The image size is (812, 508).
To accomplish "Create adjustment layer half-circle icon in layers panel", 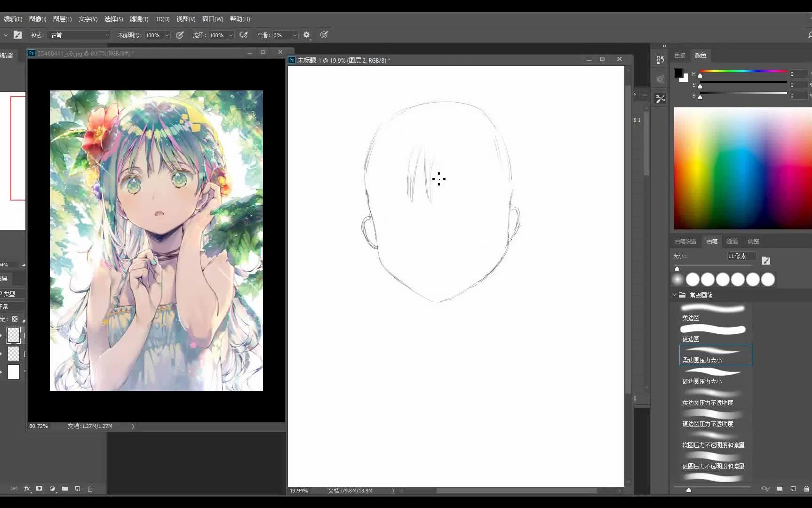I will [x=52, y=489].
